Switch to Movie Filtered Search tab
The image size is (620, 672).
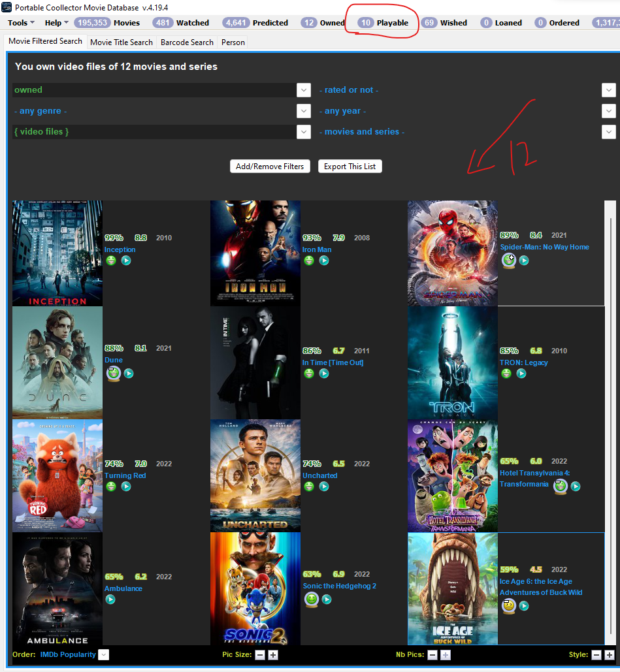coord(46,41)
